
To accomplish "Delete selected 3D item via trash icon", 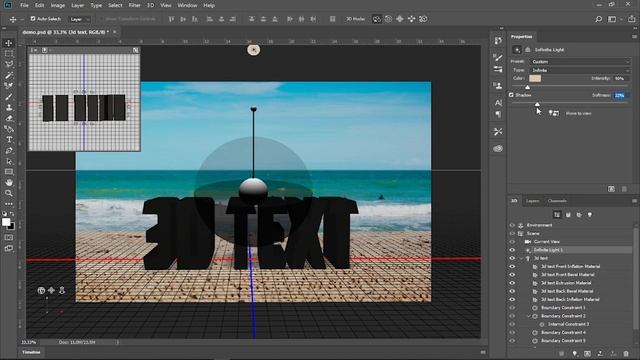I will 626,353.
